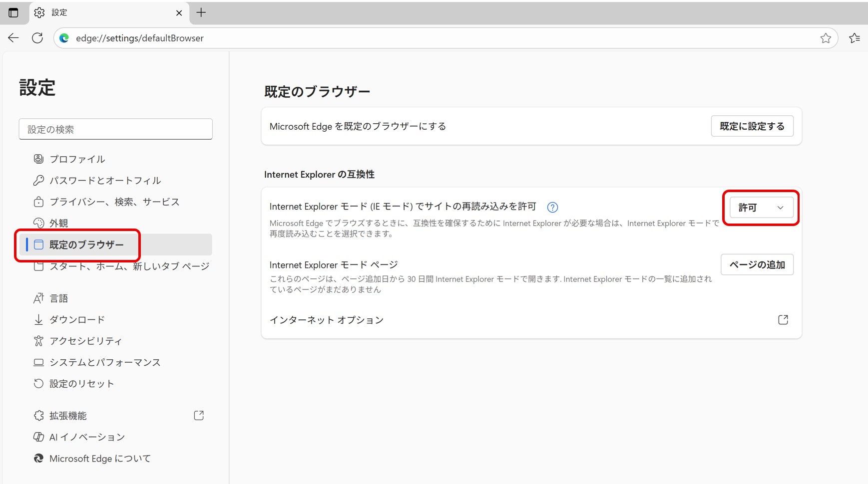868x484 pixels.
Task: Open Internet Options external link icon
Action: tap(783, 320)
